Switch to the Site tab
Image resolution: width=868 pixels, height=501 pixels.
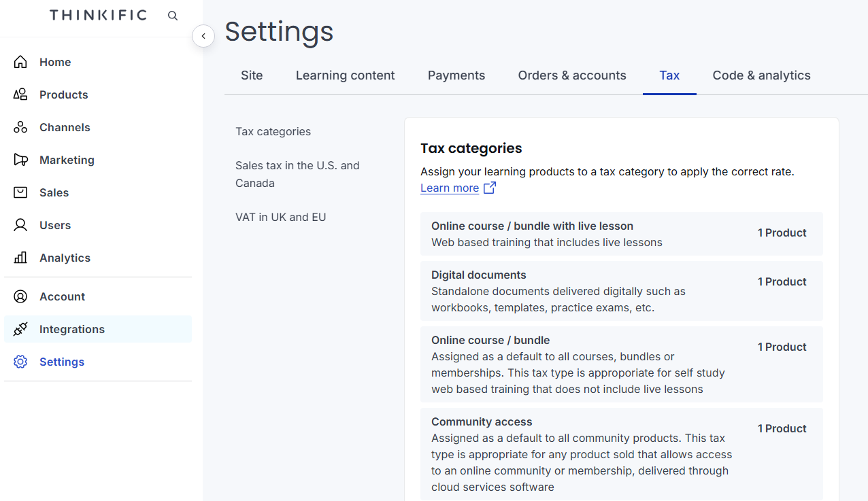[252, 75]
